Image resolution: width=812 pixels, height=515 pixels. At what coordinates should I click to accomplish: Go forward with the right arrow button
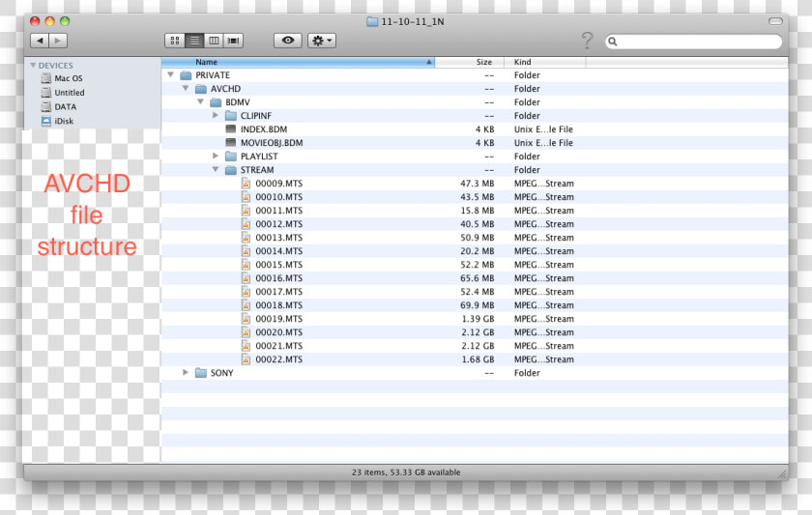58,41
